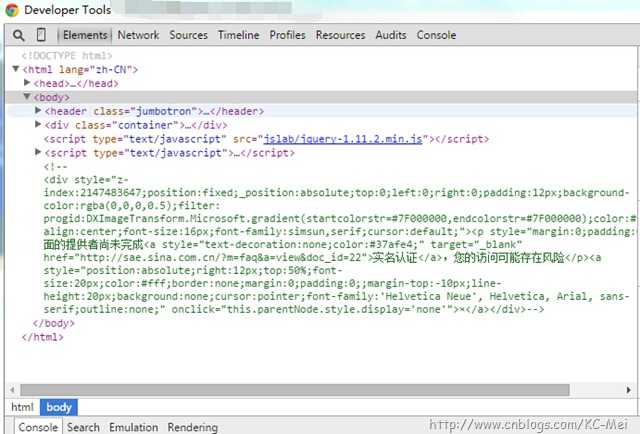Open the jquery-1.11.2.min.js source link
This screenshot has height=434, width=640.
pyautogui.click(x=343, y=139)
